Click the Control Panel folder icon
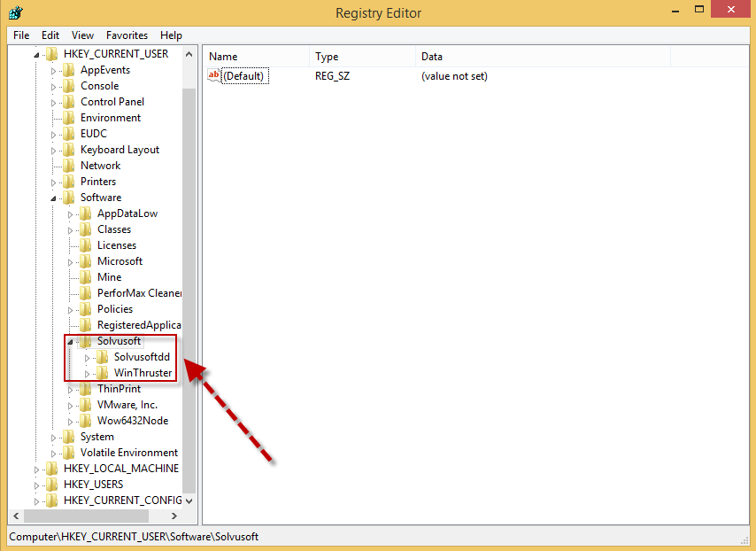 (68, 102)
